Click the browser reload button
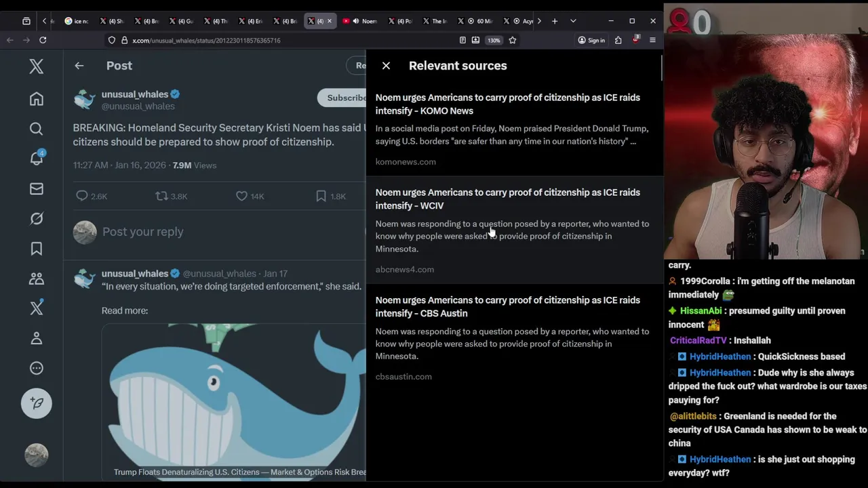 (x=43, y=40)
